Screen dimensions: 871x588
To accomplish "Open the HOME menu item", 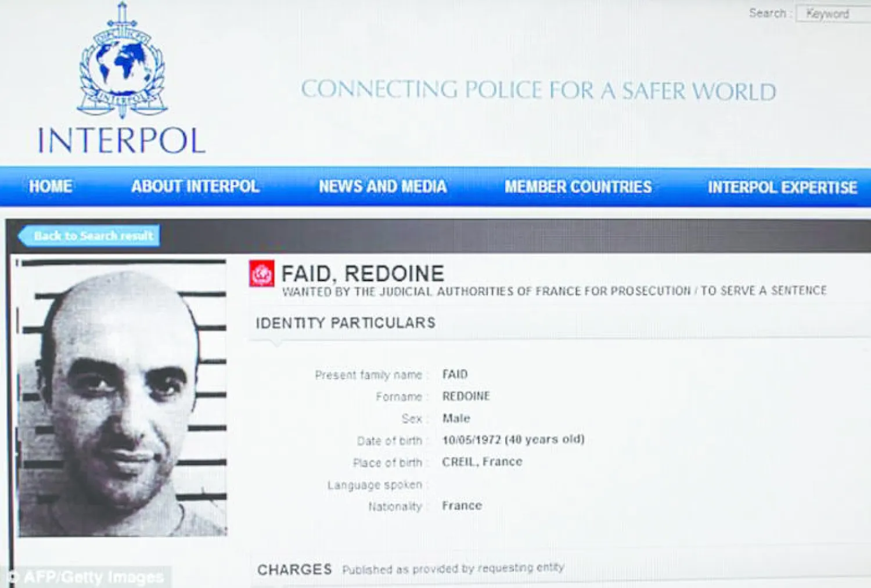I will tap(51, 186).
